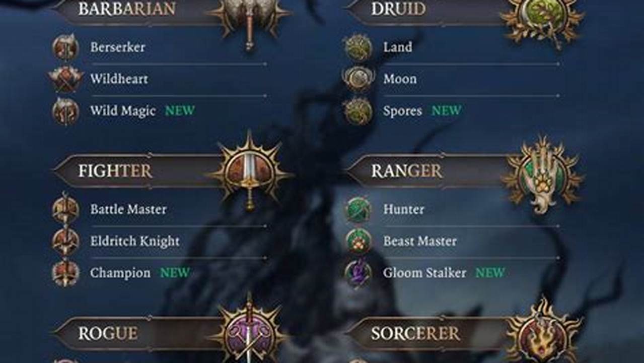This screenshot has height=363, width=644.
Task: Click the Fighter sword class emblem
Action: coord(250,171)
